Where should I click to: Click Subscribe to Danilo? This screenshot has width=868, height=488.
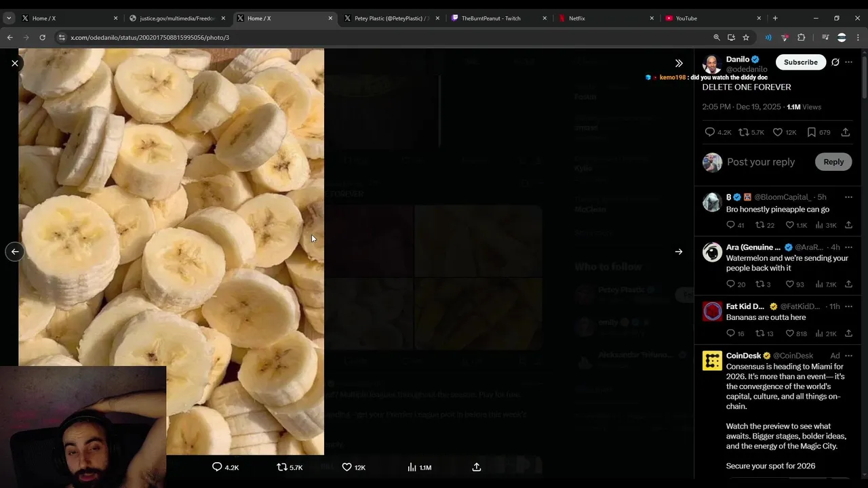pos(801,62)
